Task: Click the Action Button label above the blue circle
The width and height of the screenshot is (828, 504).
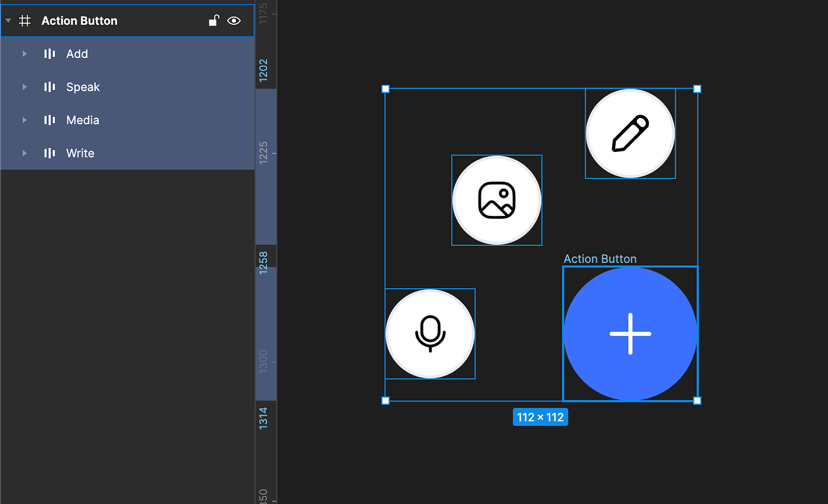Action: [600, 259]
